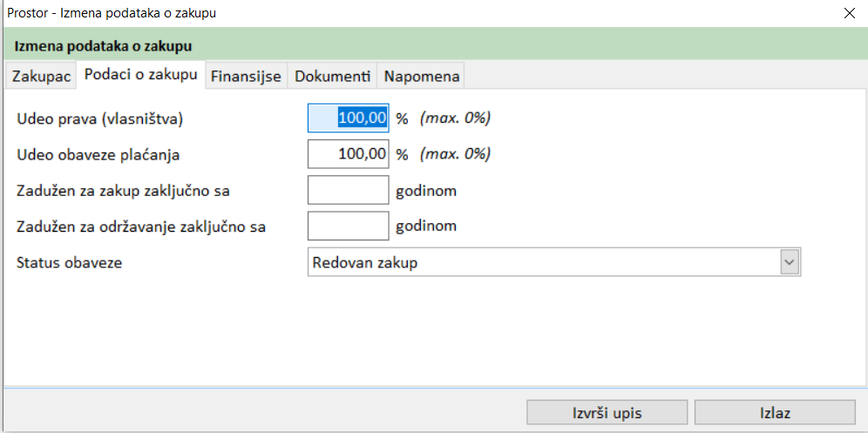Screen dimensions: 868x433
Task: Select the Podaci o zakupu tab
Action: click(x=140, y=75)
